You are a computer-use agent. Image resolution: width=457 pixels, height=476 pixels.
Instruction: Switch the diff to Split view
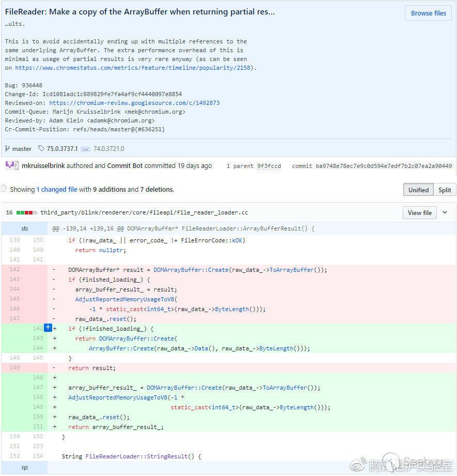(x=445, y=190)
